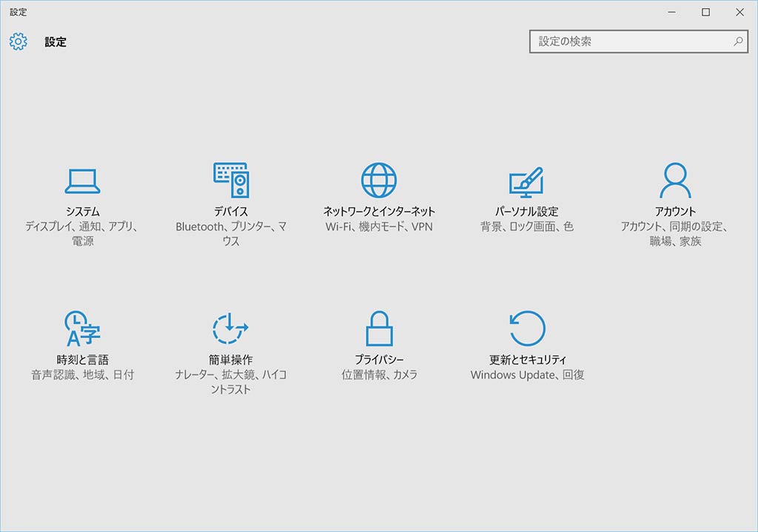The height and width of the screenshot is (532, 758).
Task: Open the プライバシー padlock icon
Action: [x=379, y=329]
